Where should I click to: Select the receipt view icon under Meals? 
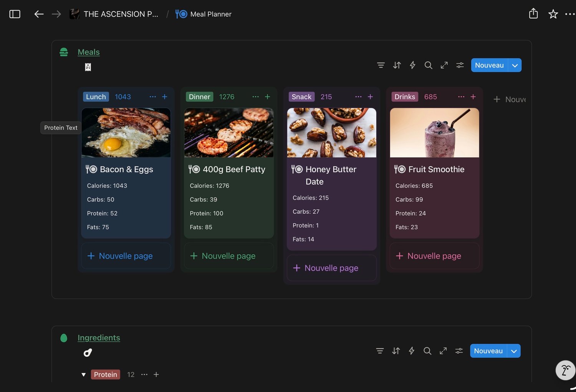pos(88,67)
